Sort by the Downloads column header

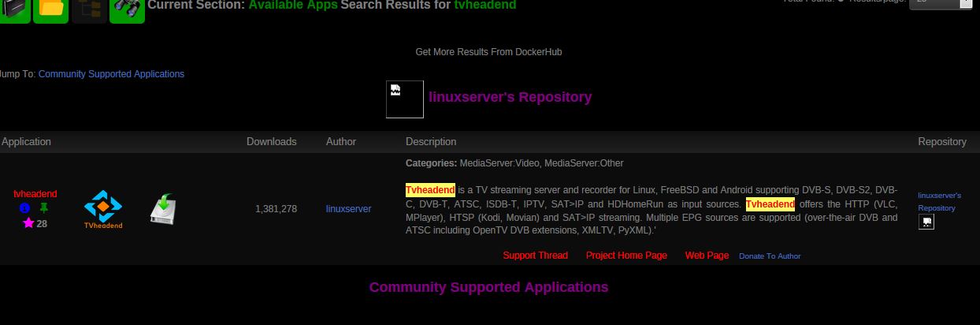point(272,142)
